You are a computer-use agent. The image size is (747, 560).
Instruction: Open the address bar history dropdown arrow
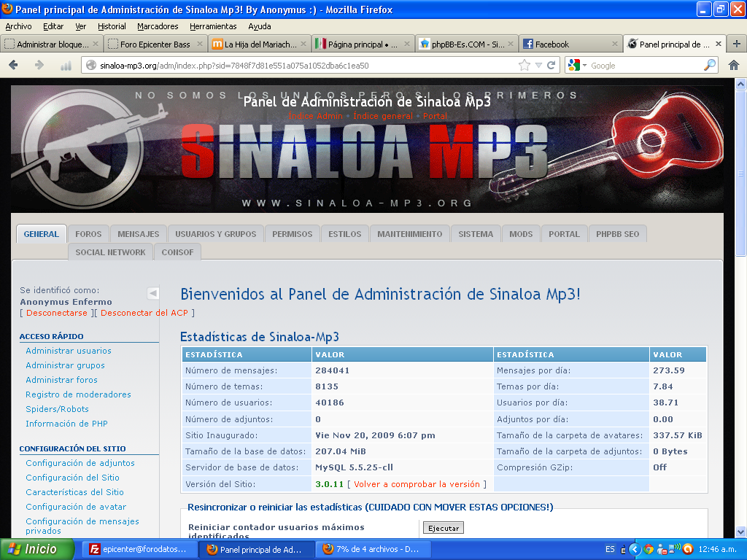coord(538,65)
